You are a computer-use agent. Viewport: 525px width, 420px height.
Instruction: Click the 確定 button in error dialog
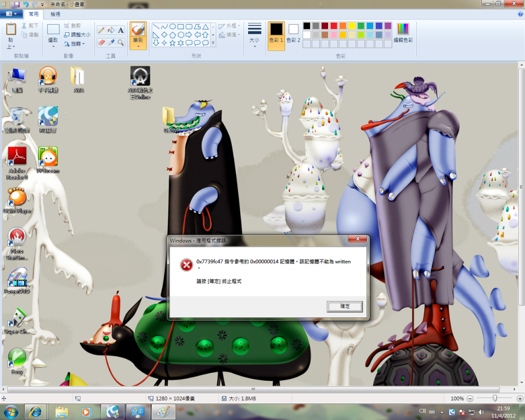pos(345,306)
